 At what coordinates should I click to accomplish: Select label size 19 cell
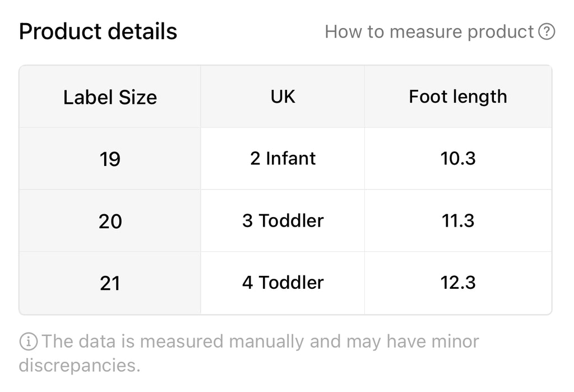click(x=110, y=159)
